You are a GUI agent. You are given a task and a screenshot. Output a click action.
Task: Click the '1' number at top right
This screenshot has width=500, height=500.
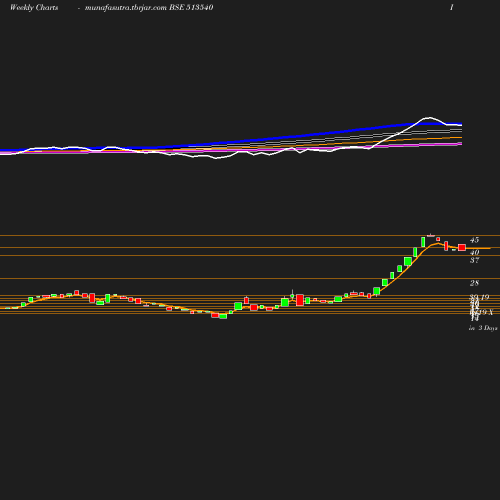click(x=452, y=7)
